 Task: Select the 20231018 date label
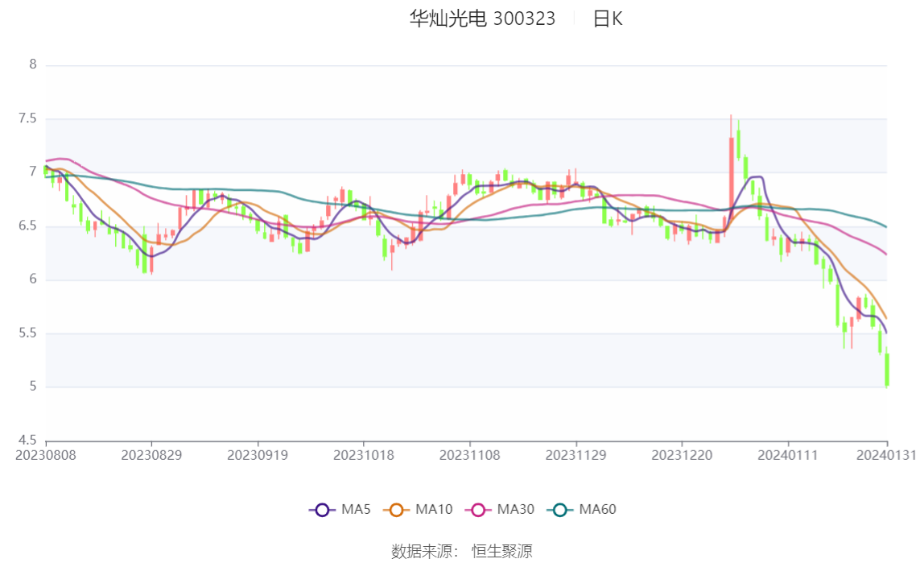(364, 456)
